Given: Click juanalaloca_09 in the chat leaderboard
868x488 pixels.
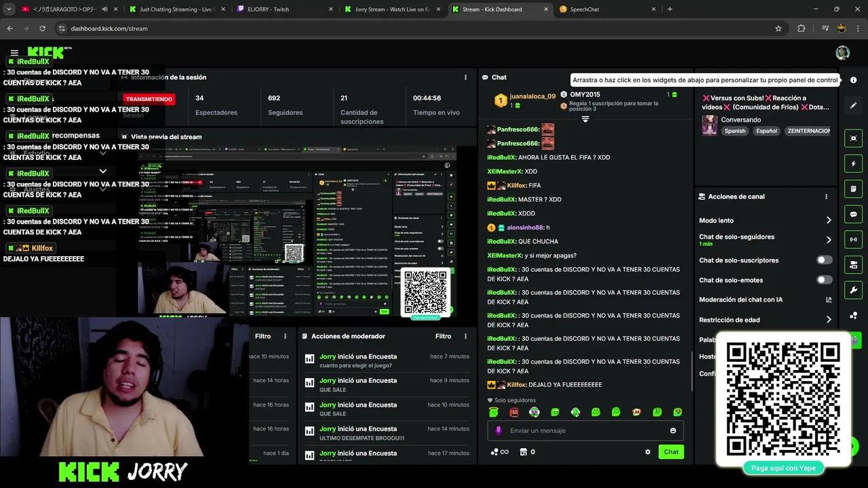Looking at the screenshot, I should pos(532,96).
